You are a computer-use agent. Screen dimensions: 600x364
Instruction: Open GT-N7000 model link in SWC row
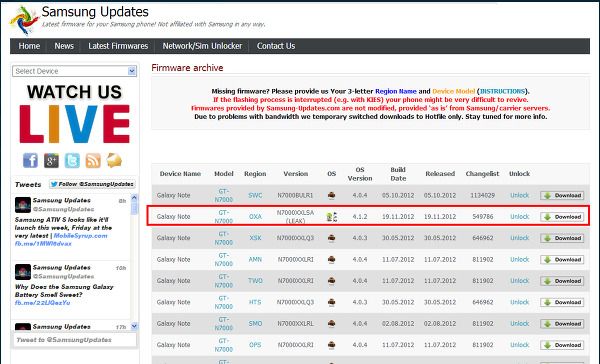coord(223,195)
